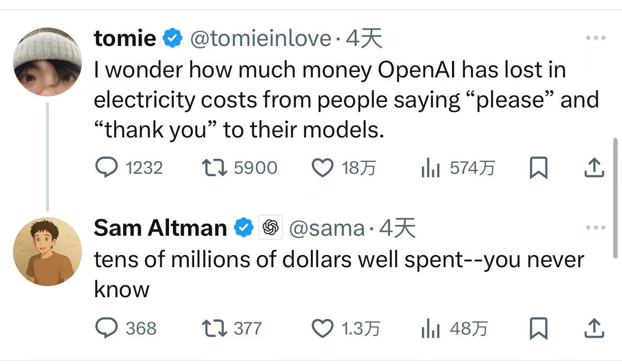622x364 pixels.
Task: Reply to tomie's tweet via comment icon
Action: tap(105, 168)
